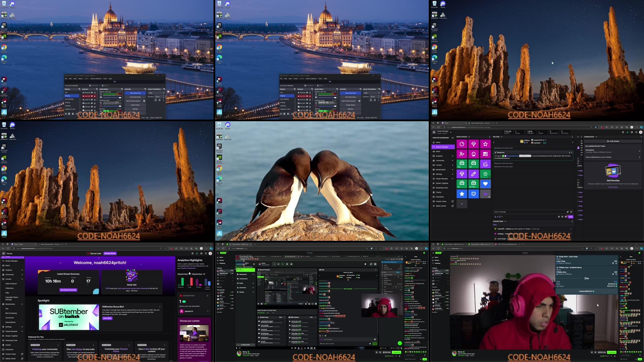Click the purple clapperboard clip tile
The image size is (644, 362).
pyautogui.click(x=485, y=164)
